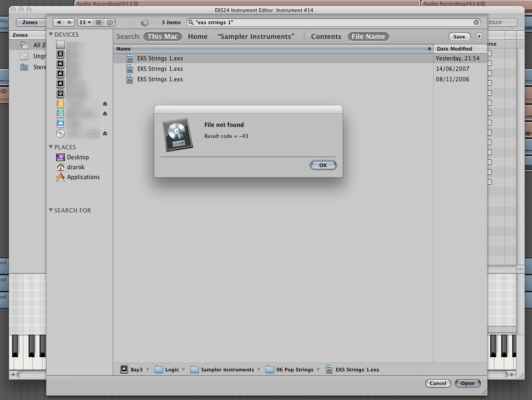Click the Open button
The height and width of the screenshot is (400, 532).
tap(468, 384)
